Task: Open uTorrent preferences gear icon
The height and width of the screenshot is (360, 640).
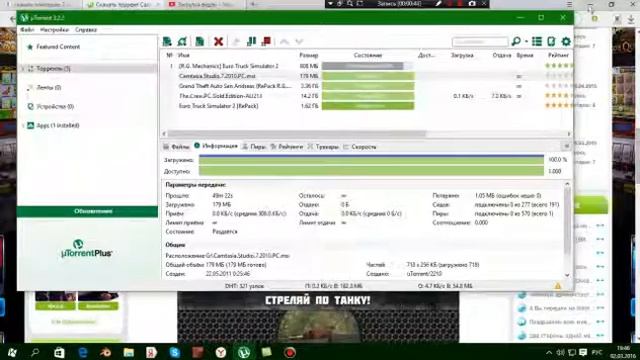Action: (x=566, y=41)
